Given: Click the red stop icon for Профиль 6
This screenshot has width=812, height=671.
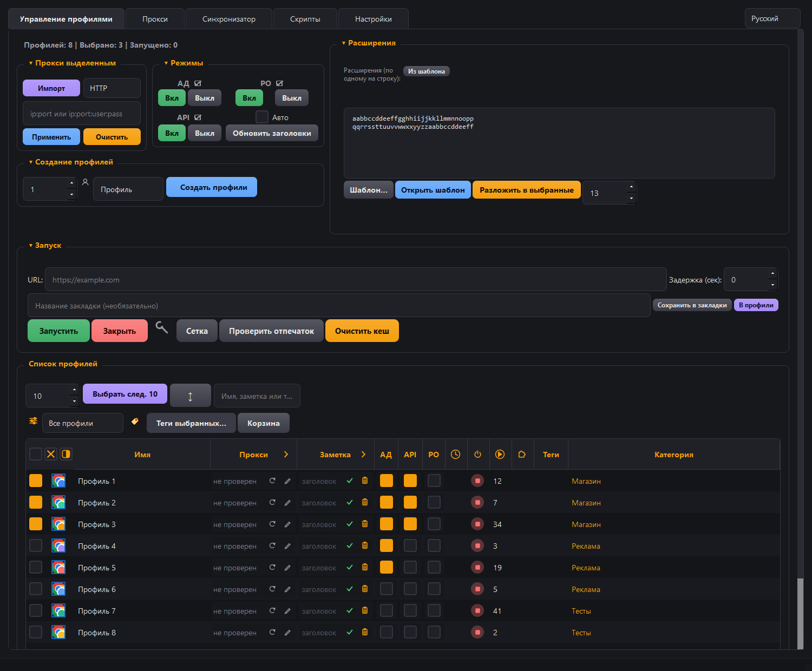Looking at the screenshot, I should tap(477, 589).
